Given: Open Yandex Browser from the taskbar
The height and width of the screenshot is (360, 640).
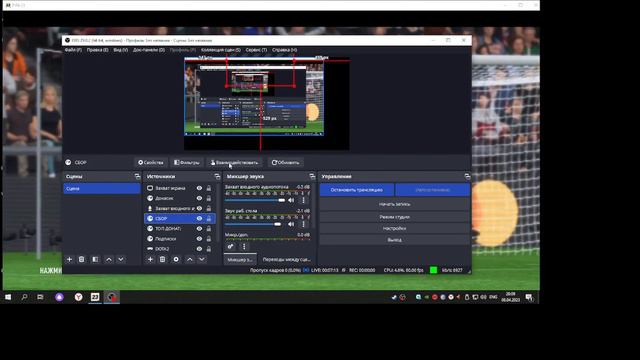Looking at the screenshot, I should 78,297.
